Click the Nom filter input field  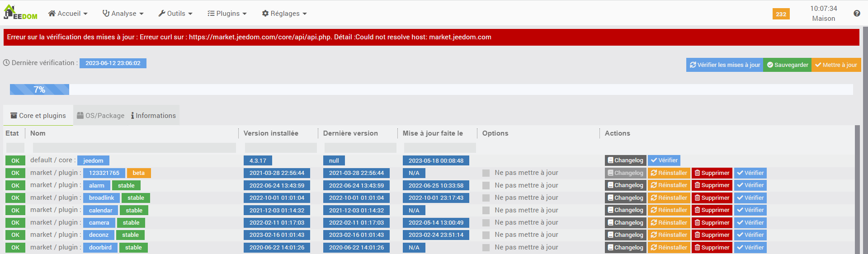(134, 148)
